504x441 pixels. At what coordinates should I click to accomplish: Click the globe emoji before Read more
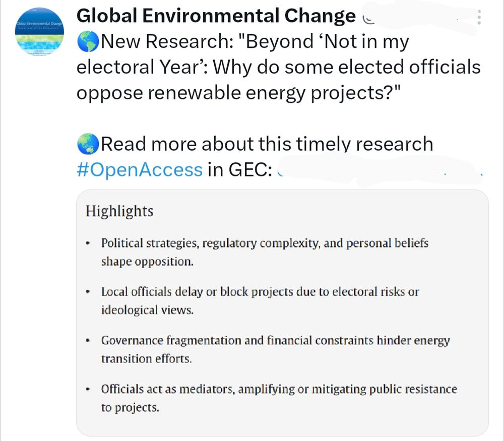[x=88, y=144]
